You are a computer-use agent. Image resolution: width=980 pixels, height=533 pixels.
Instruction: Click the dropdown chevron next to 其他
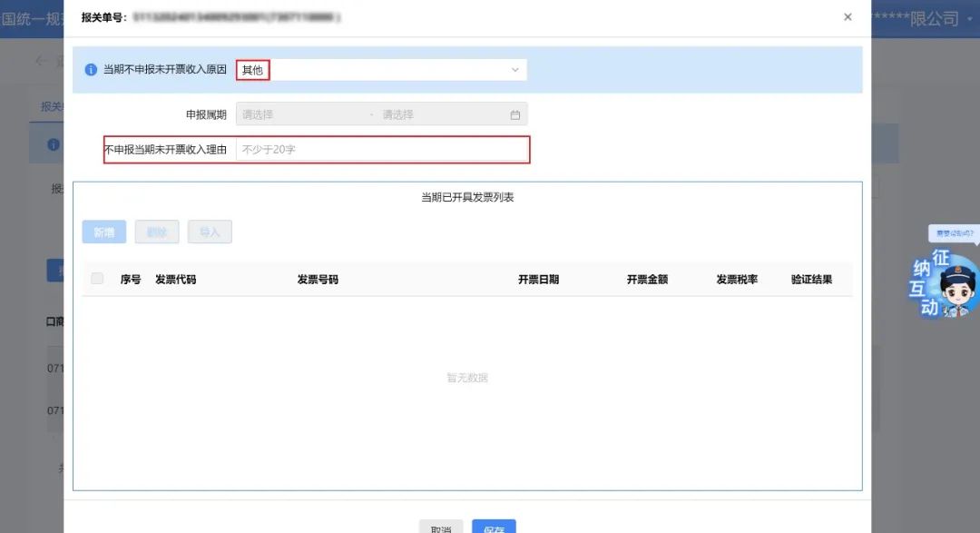515,69
